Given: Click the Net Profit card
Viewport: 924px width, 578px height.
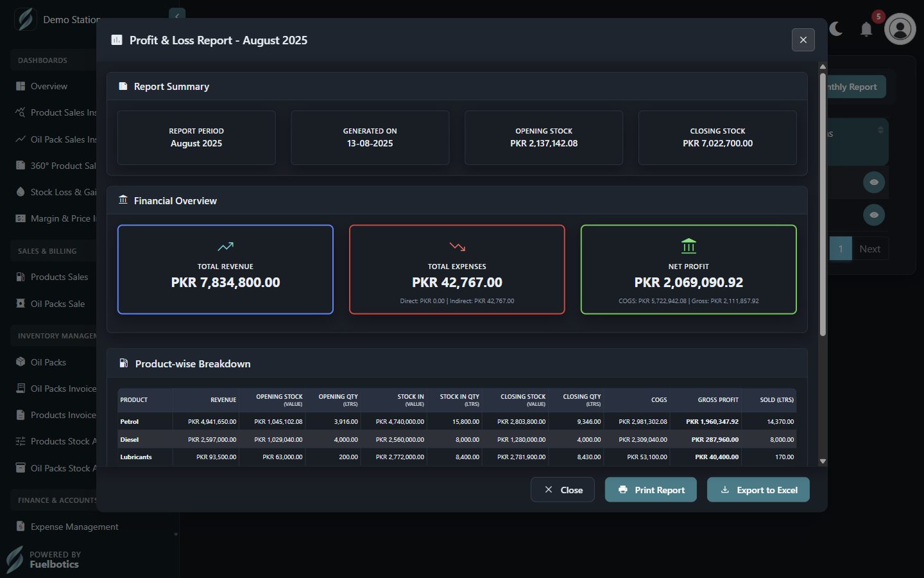Looking at the screenshot, I should click(x=689, y=269).
